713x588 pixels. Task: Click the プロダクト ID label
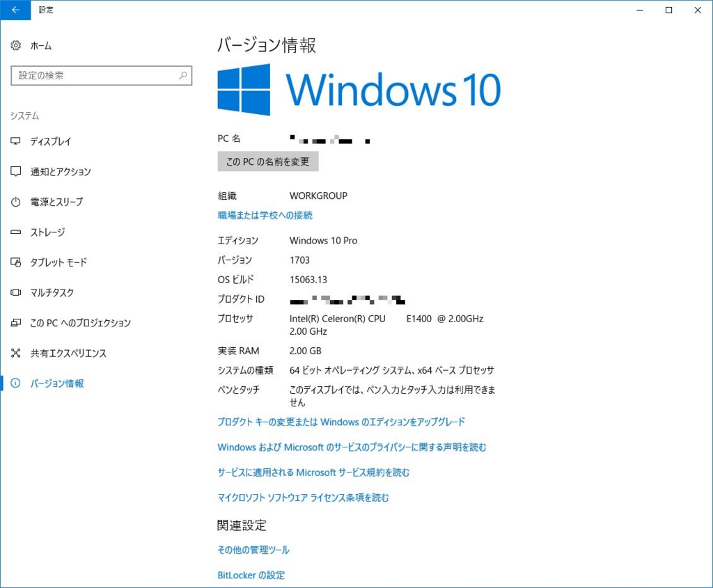point(241,299)
